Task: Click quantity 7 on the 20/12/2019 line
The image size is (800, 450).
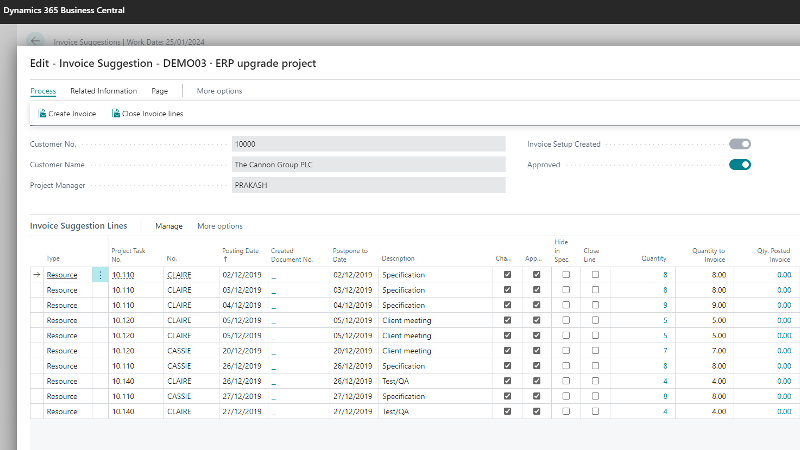Action: pyautogui.click(x=665, y=351)
